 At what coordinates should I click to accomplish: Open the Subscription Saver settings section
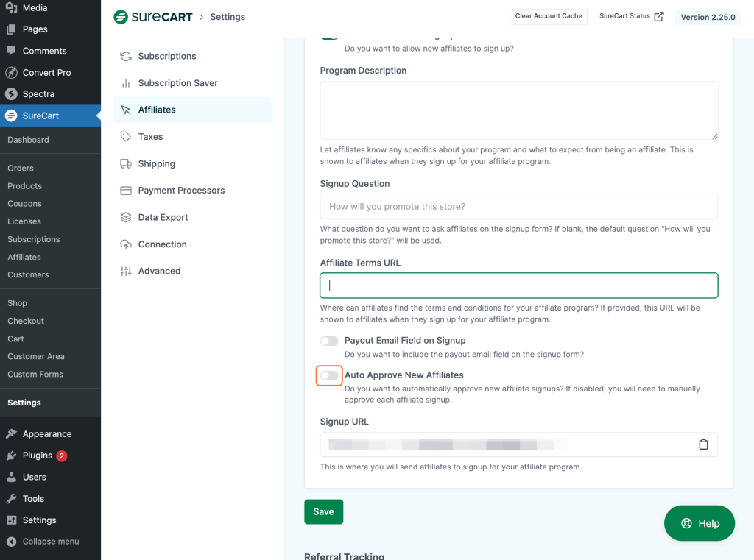pyautogui.click(x=177, y=82)
